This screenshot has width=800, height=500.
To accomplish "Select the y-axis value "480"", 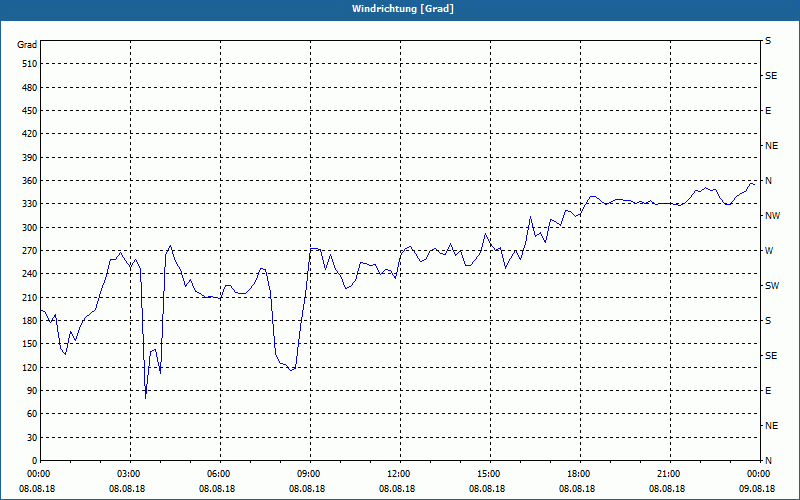I will coord(30,88).
